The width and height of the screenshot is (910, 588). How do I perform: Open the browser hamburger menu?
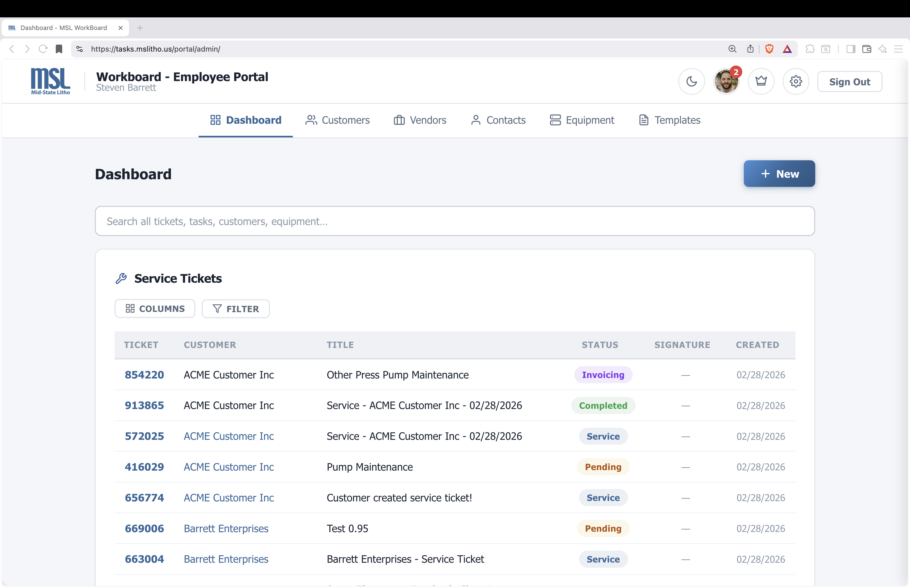point(898,49)
